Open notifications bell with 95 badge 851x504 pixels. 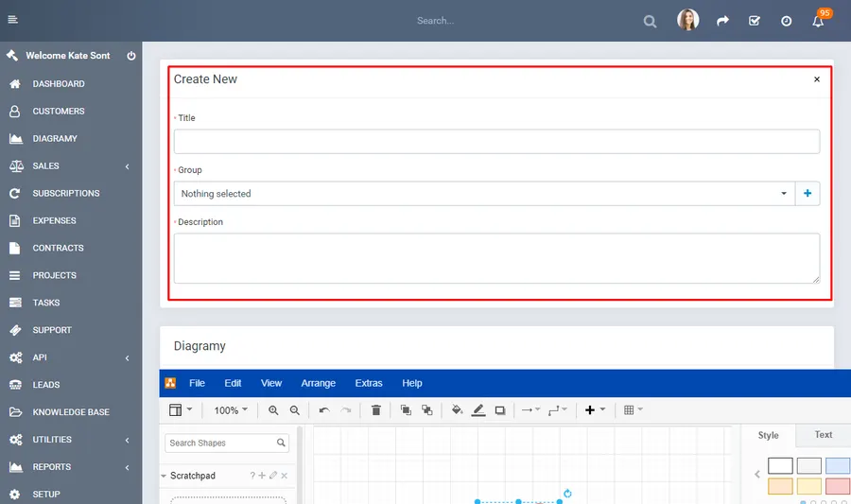click(818, 21)
